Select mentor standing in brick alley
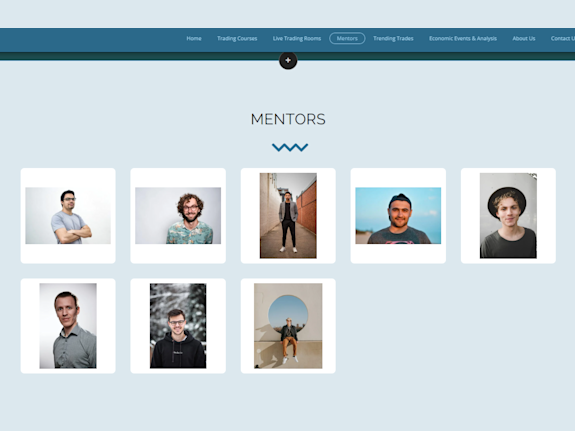Viewport: 575px width, 431px height. 288,216
